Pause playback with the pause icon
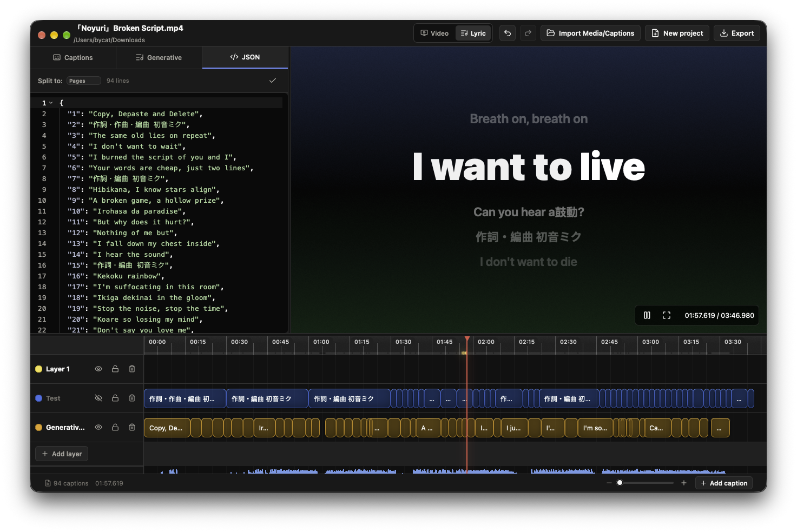The image size is (797, 532). click(647, 315)
